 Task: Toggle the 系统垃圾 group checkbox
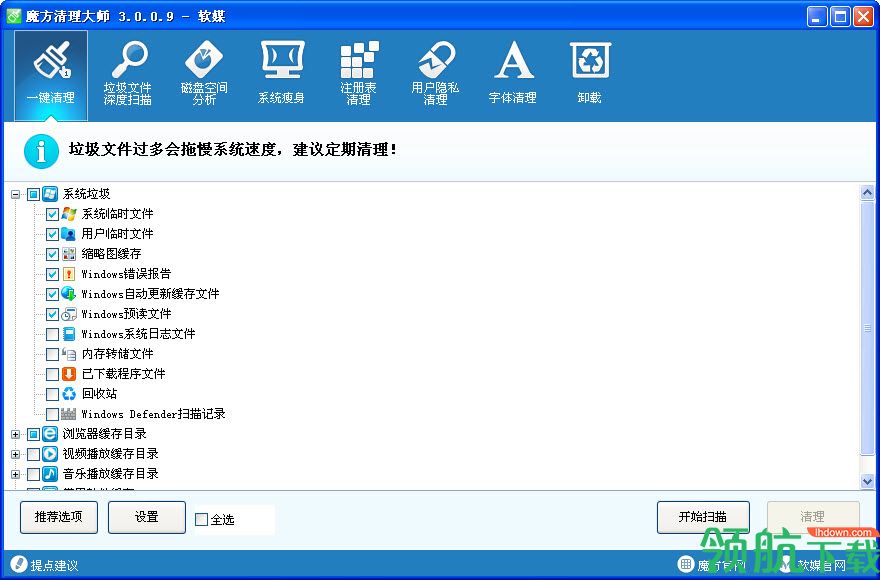point(33,195)
